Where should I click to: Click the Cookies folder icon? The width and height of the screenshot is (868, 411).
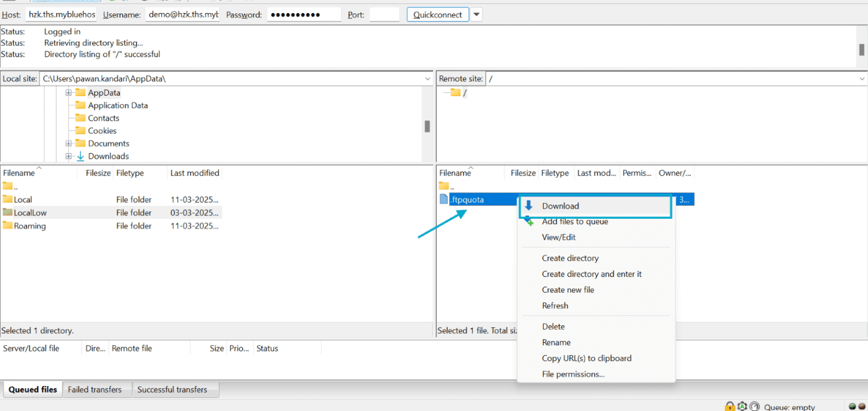[x=80, y=131]
